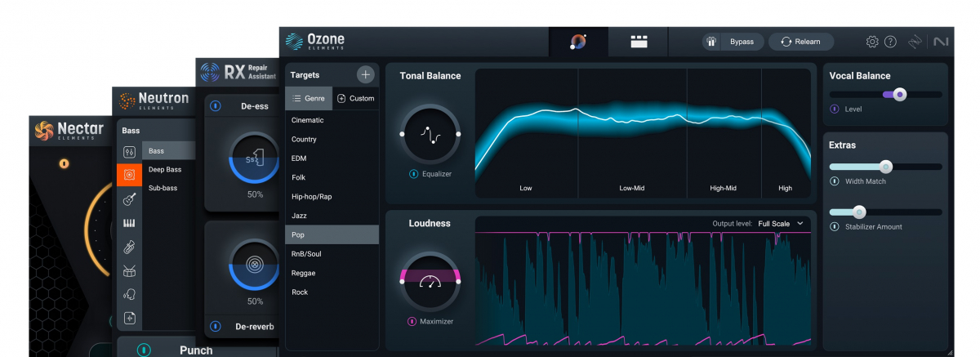
Task: Click the Vocal Balance Level slider handle
Action: [x=899, y=95]
